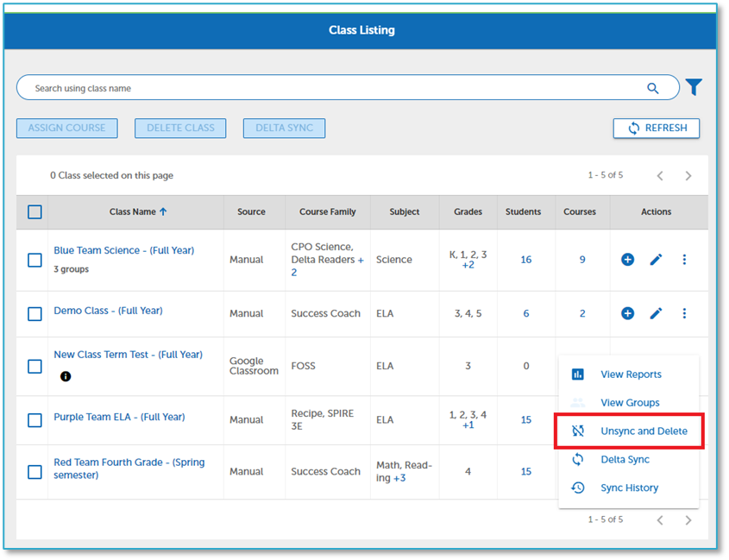
Task: Click the bar-chart icon beside View Reports
Action: coord(578,374)
